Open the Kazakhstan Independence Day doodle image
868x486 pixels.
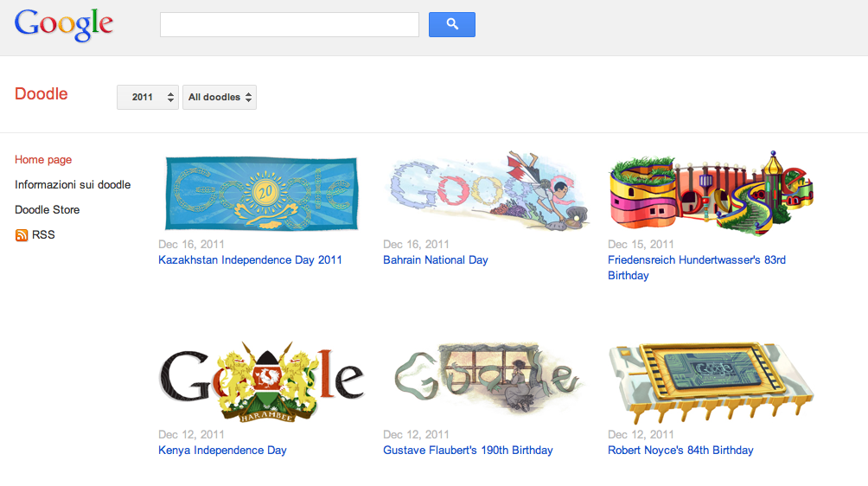(262, 193)
